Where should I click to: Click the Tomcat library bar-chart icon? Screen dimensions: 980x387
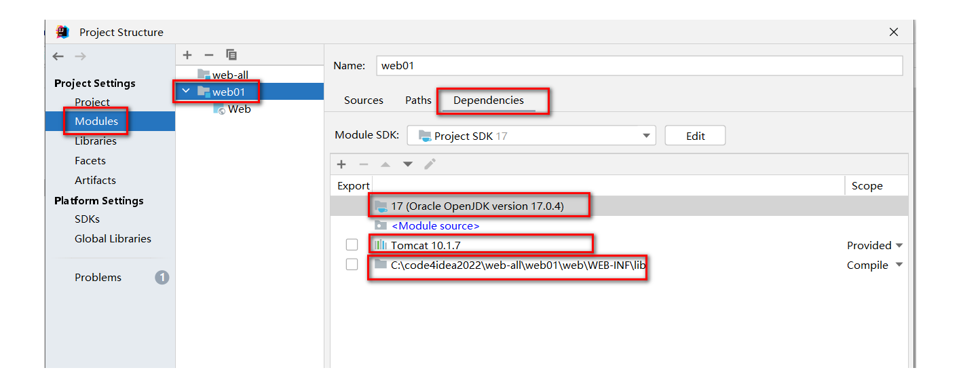coord(380,245)
